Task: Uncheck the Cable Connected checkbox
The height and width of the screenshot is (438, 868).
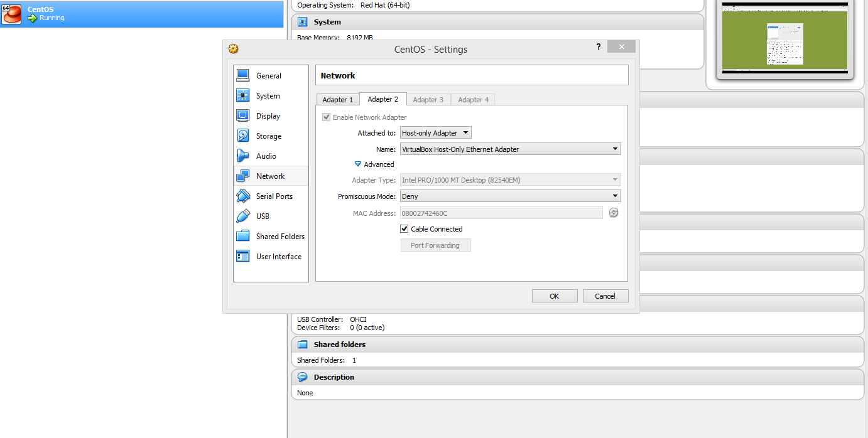Action: tap(404, 229)
